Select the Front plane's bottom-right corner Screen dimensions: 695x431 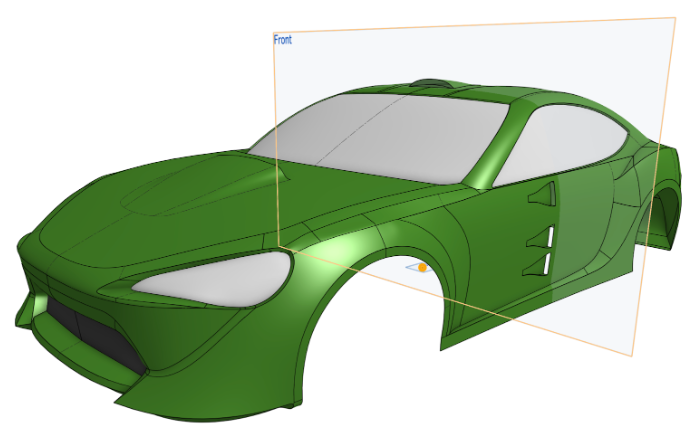pyautogui.click(x=633, y=354)
